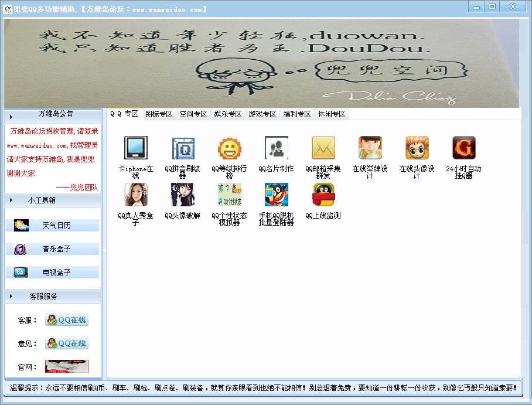
Task: Switch to the 游戏专区 tab
Action: [262, 114]
